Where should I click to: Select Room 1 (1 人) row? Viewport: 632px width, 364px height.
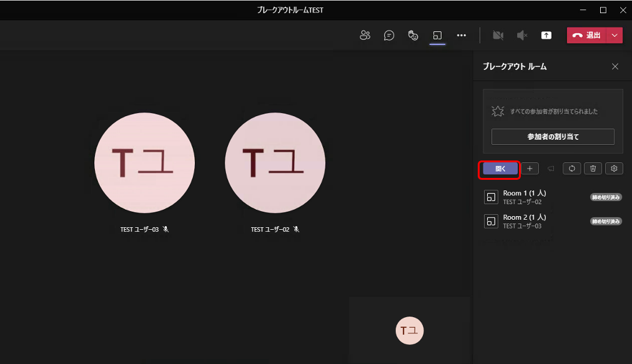tap(553, 197)
